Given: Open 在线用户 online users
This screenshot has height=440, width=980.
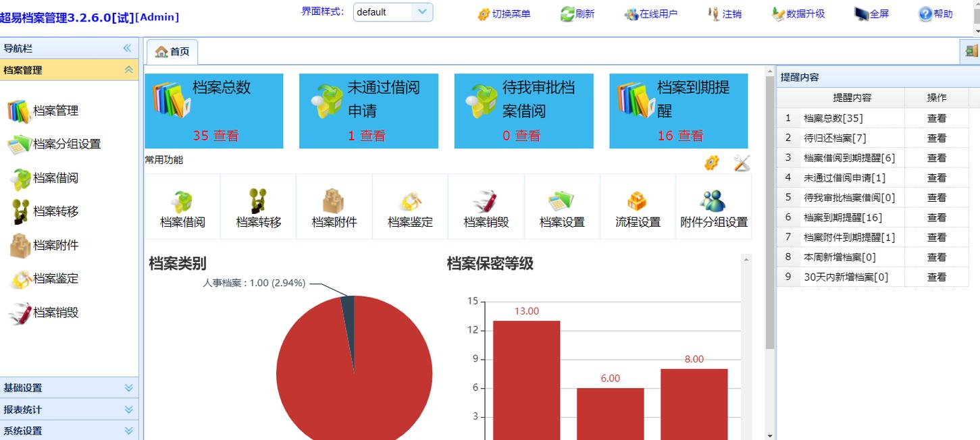Looking at the screenshot, I should click(650, 13).
